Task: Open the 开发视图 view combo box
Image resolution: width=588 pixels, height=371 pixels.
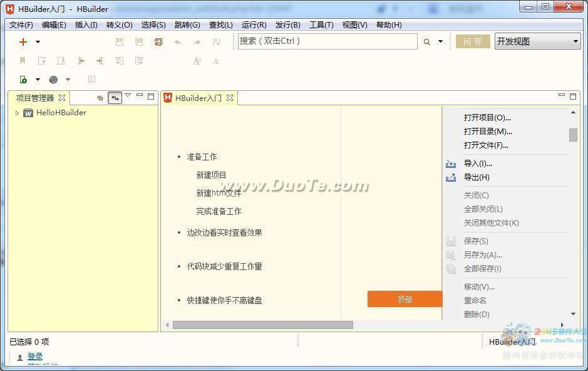Action: [x=537, y=41]
